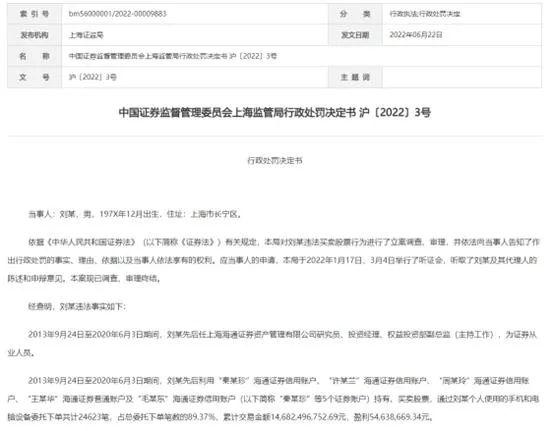Click the empty 主题词 value cell
Screen dimensions: 553x431
coord(462,77)
